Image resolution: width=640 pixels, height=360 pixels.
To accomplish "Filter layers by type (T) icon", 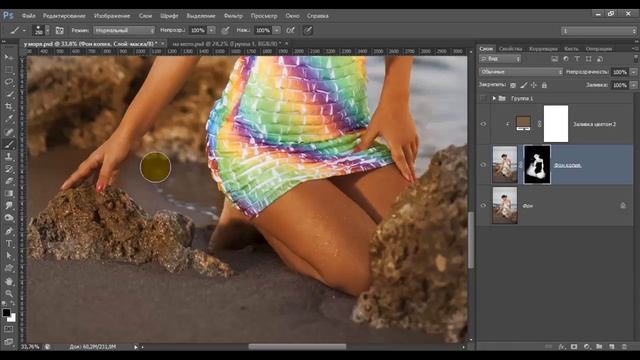I will click(577, 59).
